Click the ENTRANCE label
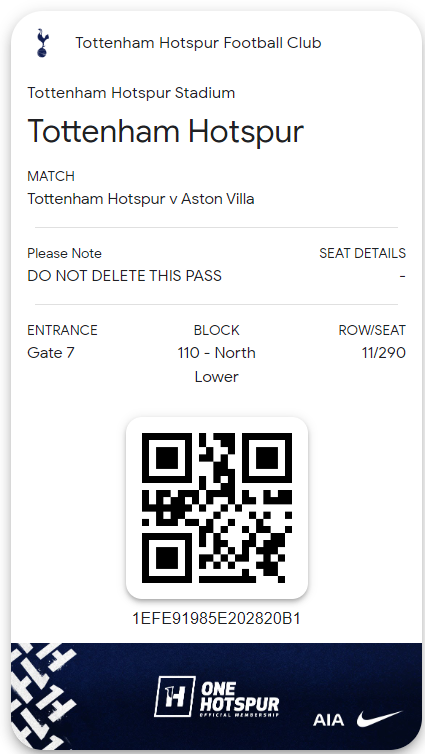Image resolution: width=425 pixels, height=754 pixels. (62, 330)
